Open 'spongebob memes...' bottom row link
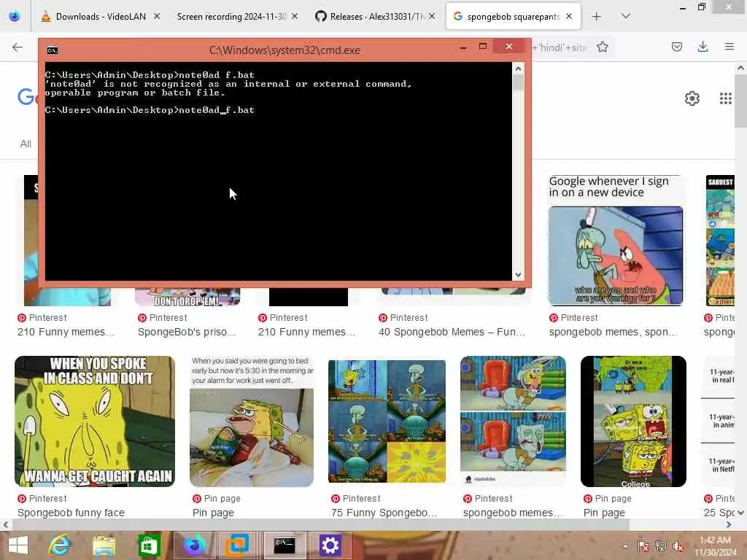Viewport: 747px width, 560px height. [513, 513]
